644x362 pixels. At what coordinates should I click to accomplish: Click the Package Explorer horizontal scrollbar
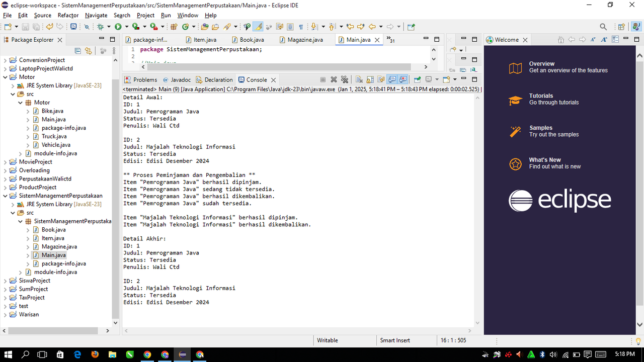pos(52,330)
